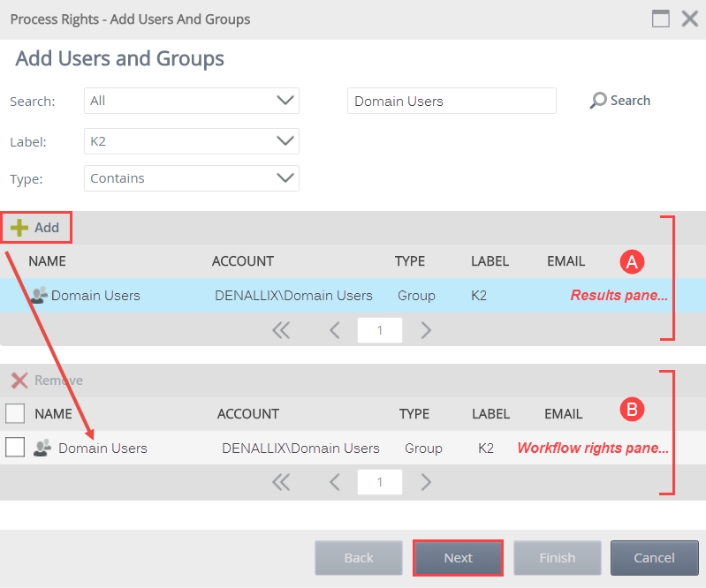
Task: Close the Process Rights dialog
Action: point(690,19)
